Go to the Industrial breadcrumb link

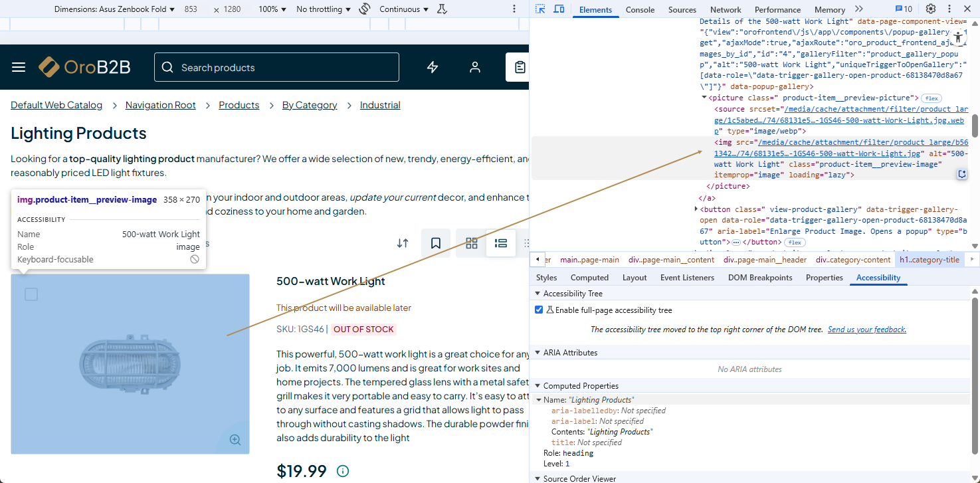(380, 105)
